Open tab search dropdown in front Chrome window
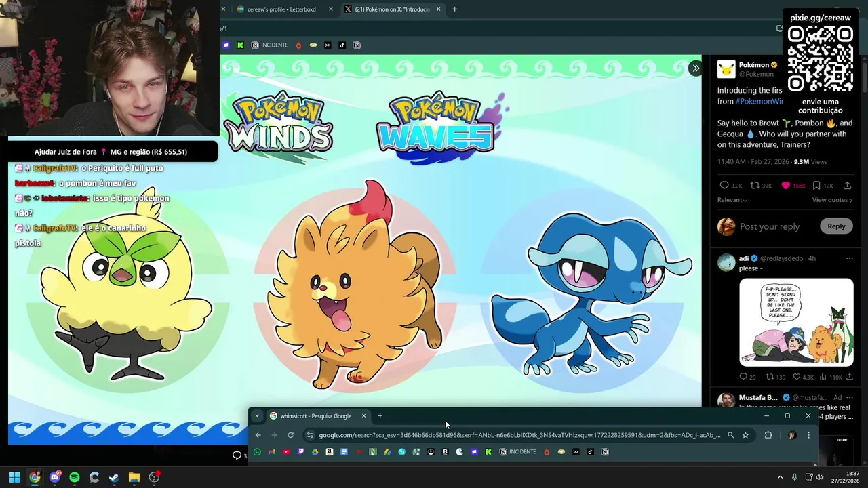 coord(256,416)
